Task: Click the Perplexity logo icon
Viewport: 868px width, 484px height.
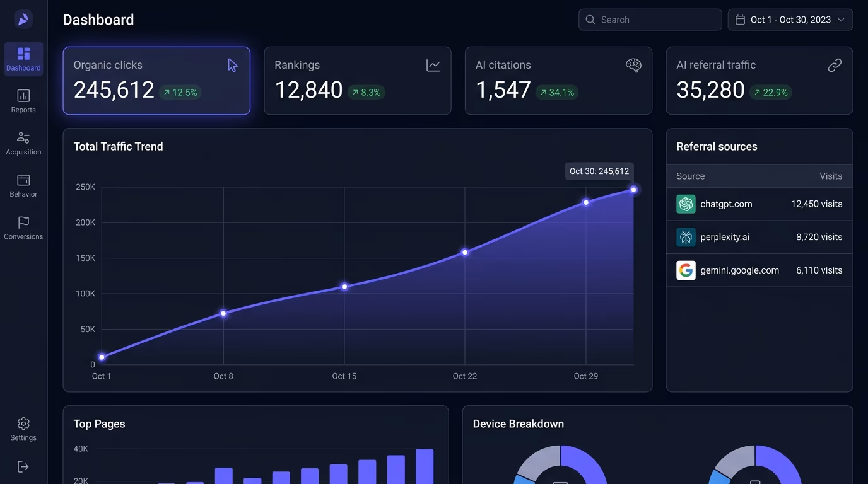Action: point(686,237)
